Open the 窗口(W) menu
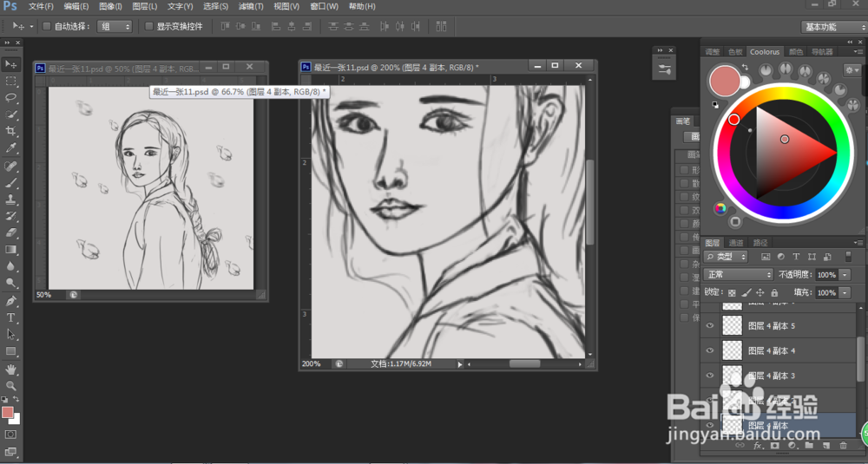868x464 pixels. tap(325, 7)
